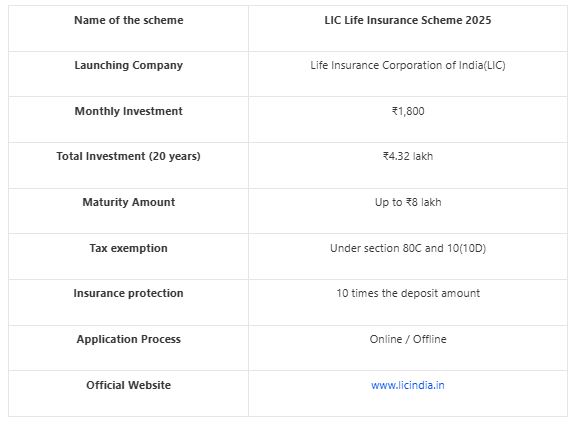Click the 'Maturity Amount' label

[x=129, y=202]
